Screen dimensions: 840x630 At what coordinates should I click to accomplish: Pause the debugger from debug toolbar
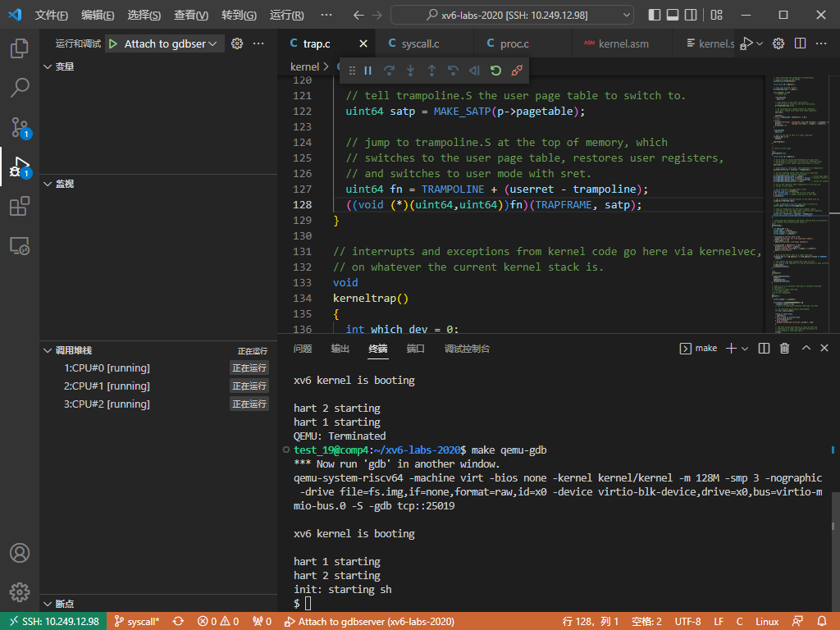(368, 71)
